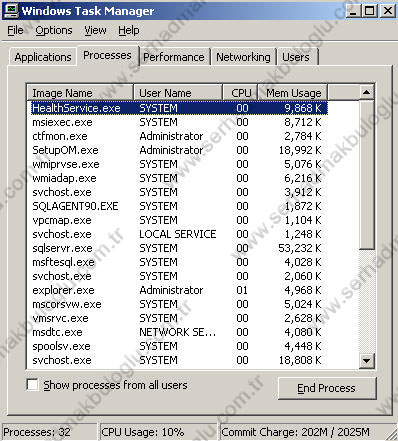
Task: Open the Options menu
Action: [x=54, y=30]
